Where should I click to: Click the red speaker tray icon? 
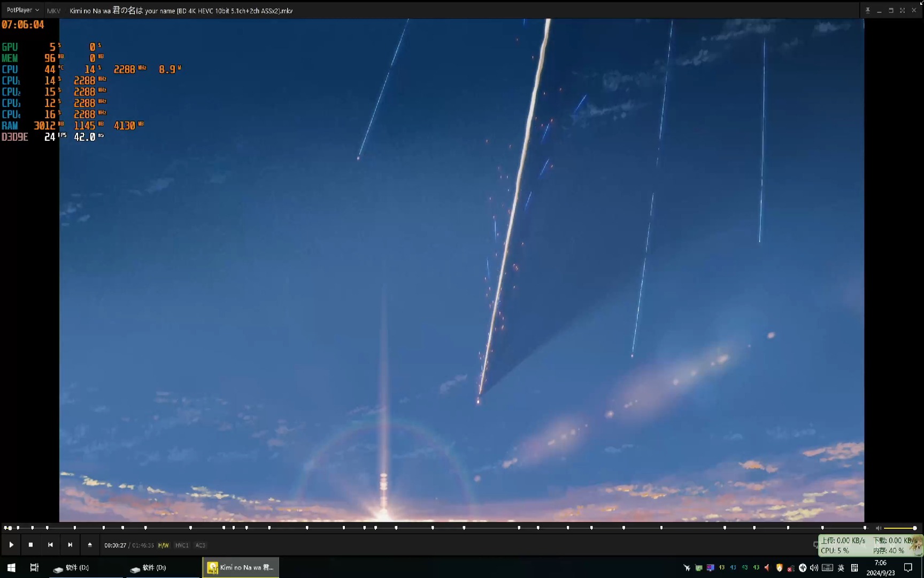(767, 568)
